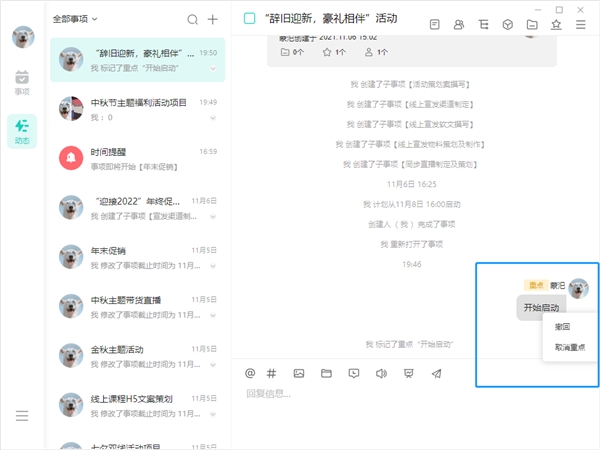Viewport: 600px width, 450px height.
Task: Click the red bell avatar of 时间提醒
Action: coord(71,158)
